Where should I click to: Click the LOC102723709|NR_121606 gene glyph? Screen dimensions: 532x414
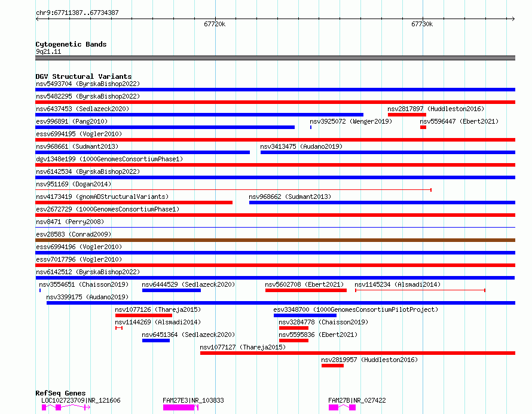[x=66, y=407]
